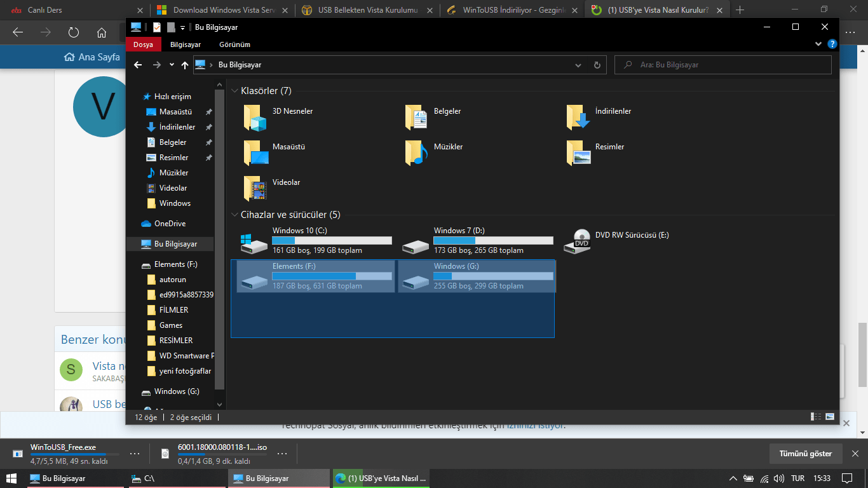
Task: Click the Windows 7 (D:) capacity bar
Action: click(493, 241)
